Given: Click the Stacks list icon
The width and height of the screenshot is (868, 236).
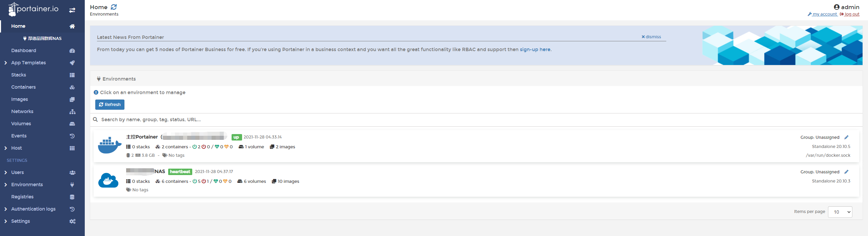Looking at the screenshot, I should pos(72,75).
